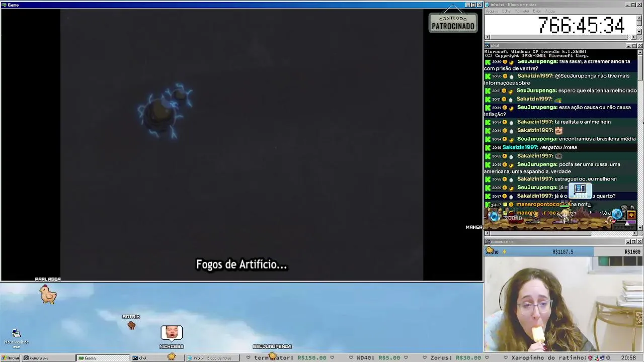Open Formatar menu in Bloco de notas
This screenshot has height=362, width=644.
522,11
